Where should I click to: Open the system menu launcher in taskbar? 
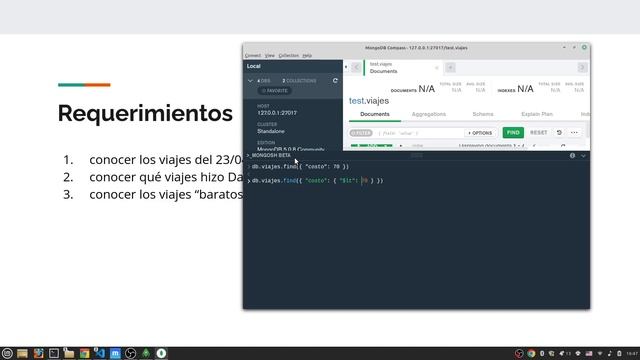pyautogui.click(x=7, y=353)
